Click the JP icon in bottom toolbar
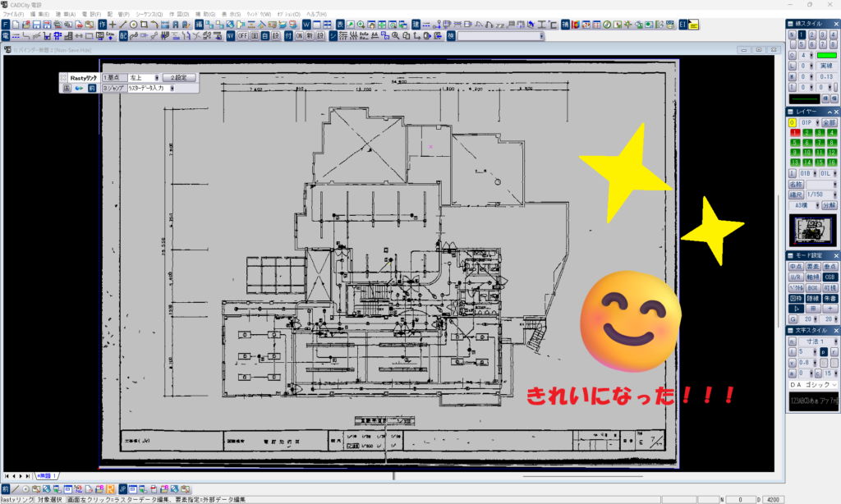Screen dimensions: 841x504 (123, 489)
